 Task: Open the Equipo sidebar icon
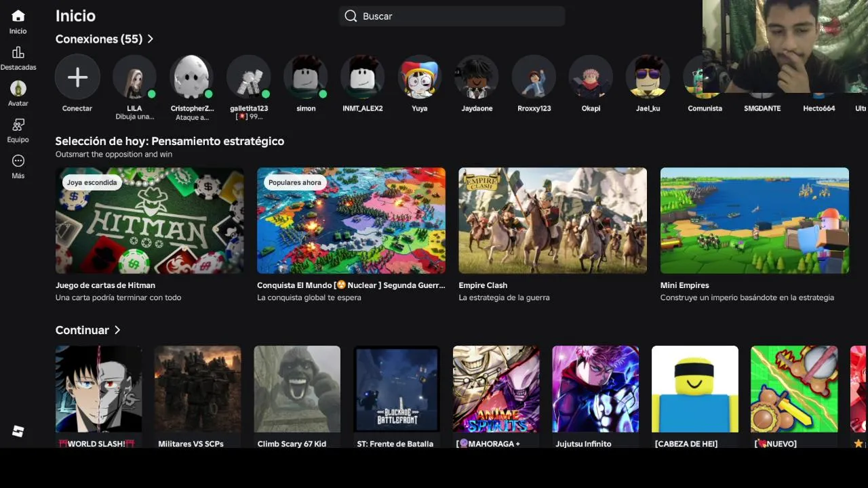pos(18,125)
